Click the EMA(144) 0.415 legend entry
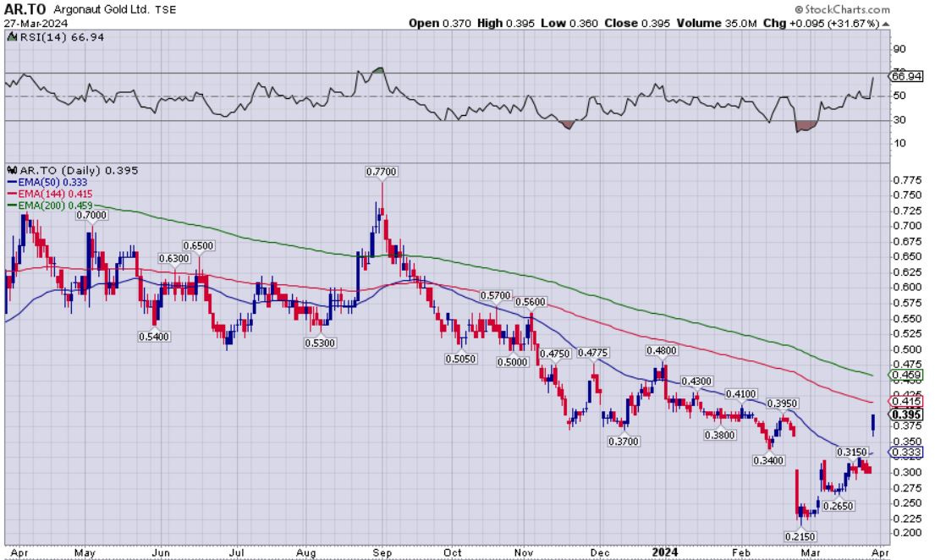Screen dimensions: 935x560 50,194
